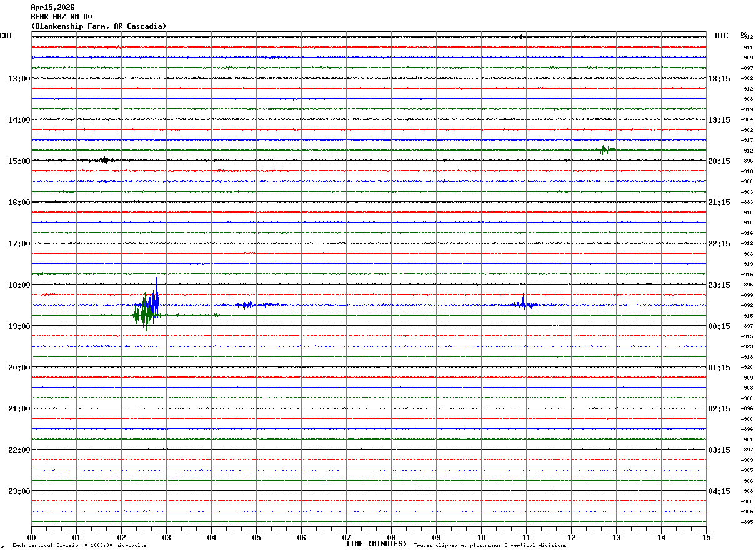Click the 20:15 UTC time label
756x554 pixels.
click(x=719, y=161)
